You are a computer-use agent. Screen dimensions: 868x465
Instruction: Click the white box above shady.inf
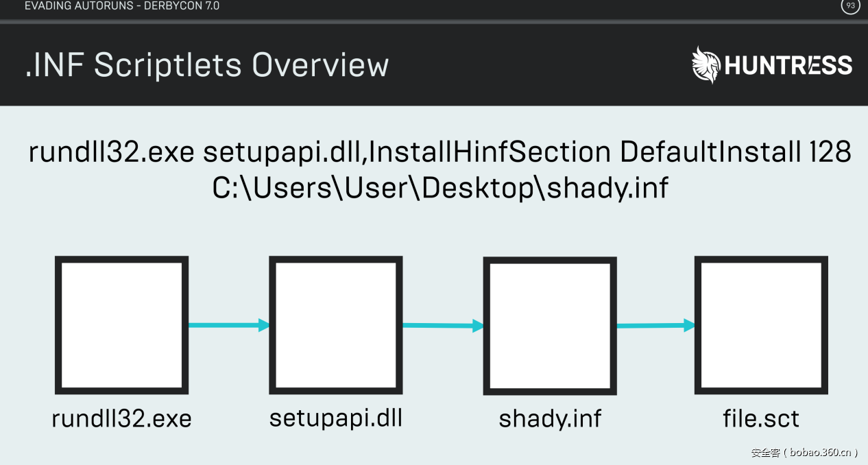[549, 326]
